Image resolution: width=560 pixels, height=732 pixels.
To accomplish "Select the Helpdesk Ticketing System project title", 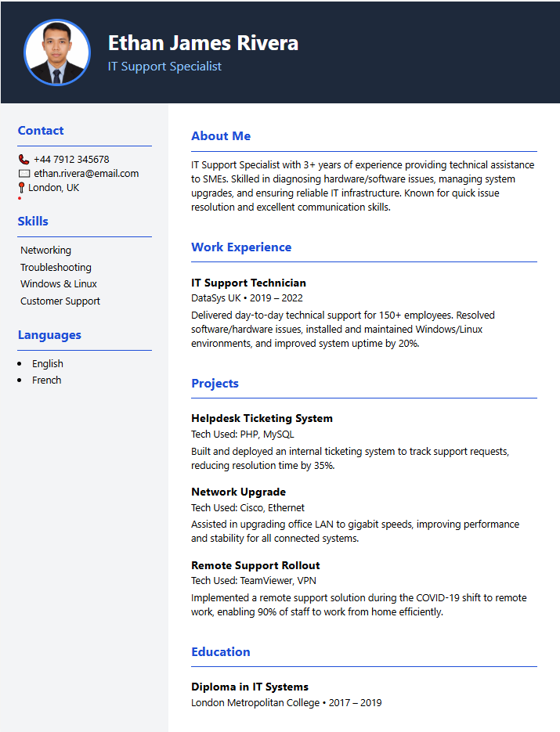I will (x=262, y=419).
